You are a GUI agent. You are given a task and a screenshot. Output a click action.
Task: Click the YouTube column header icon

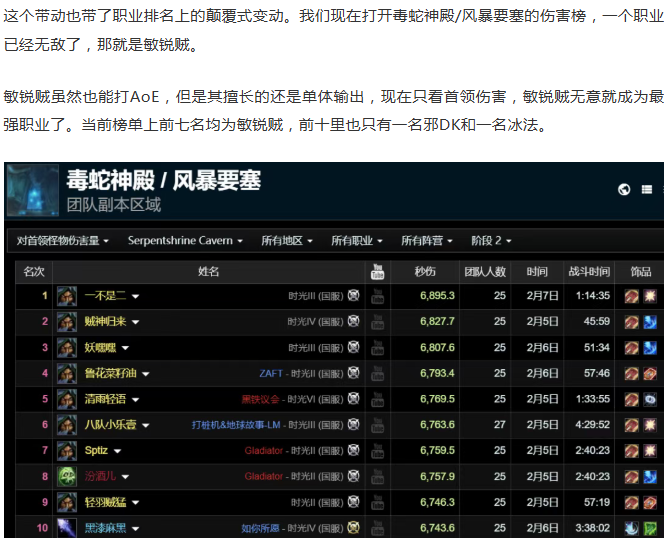coord(377,271)
